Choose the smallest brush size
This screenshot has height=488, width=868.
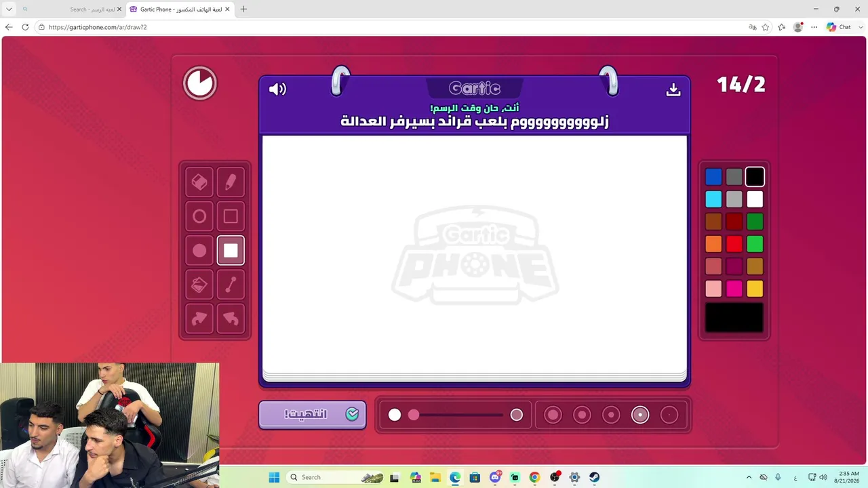(x=669, y=415)
